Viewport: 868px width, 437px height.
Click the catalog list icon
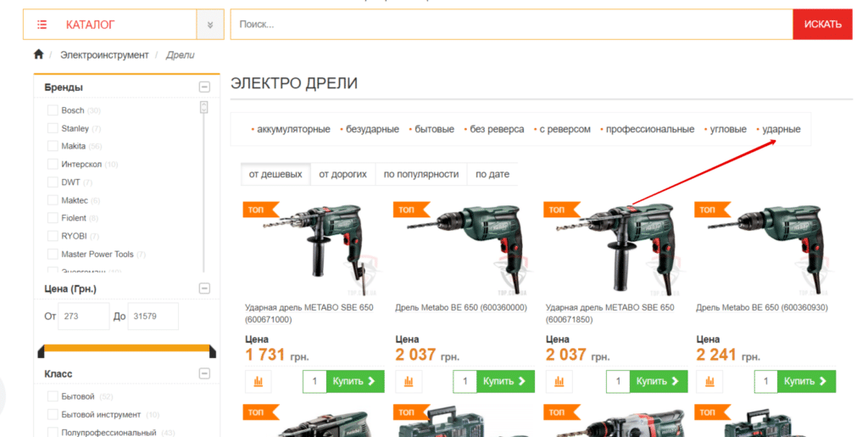(42, 25)
